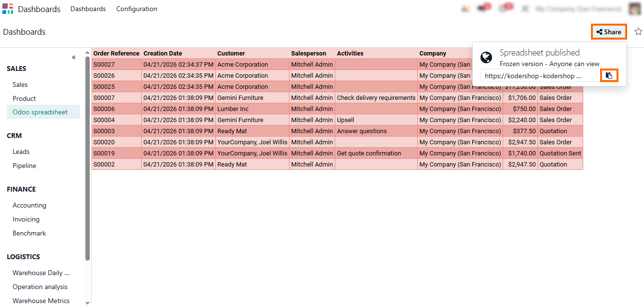Collapse the dashboards sidebar panel
Image resolution: width=644 pixels, height=305 pixels.
(74, 57)
